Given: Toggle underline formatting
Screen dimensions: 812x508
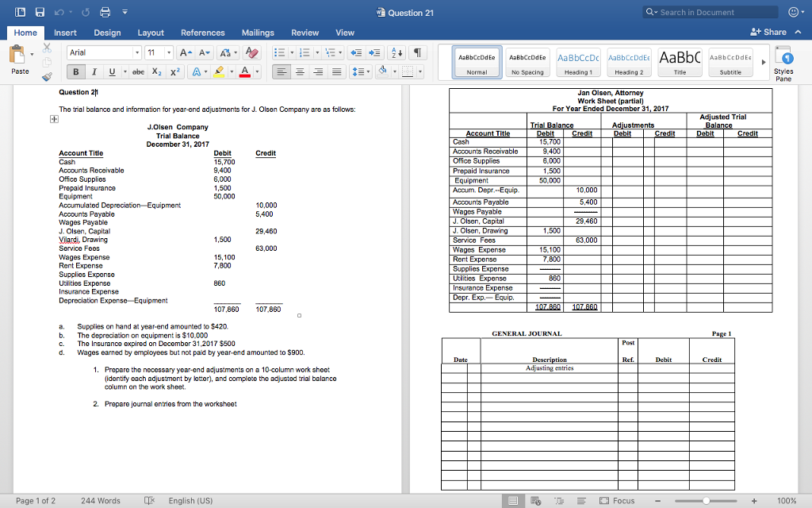Looking at the screenshot, I should pos(112,71).
